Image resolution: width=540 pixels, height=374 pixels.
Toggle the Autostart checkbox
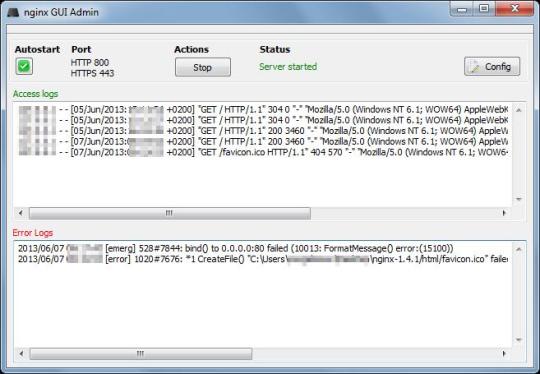tap(24, 66)
